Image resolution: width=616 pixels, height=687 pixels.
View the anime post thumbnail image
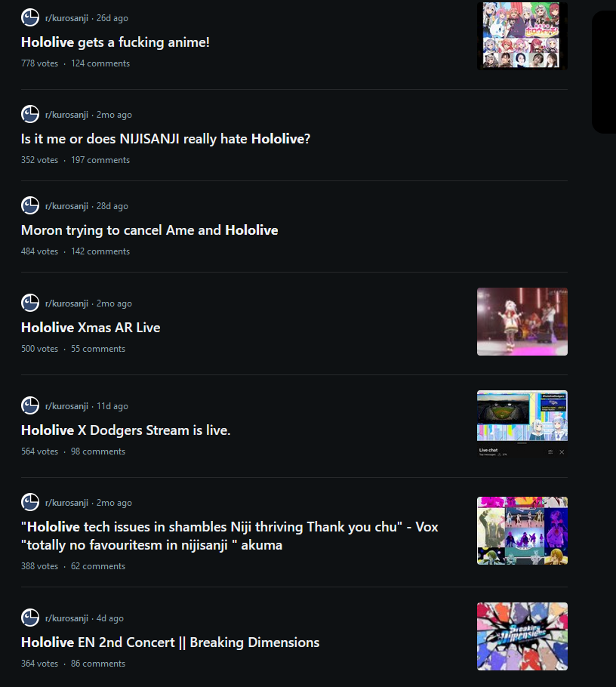522,36
